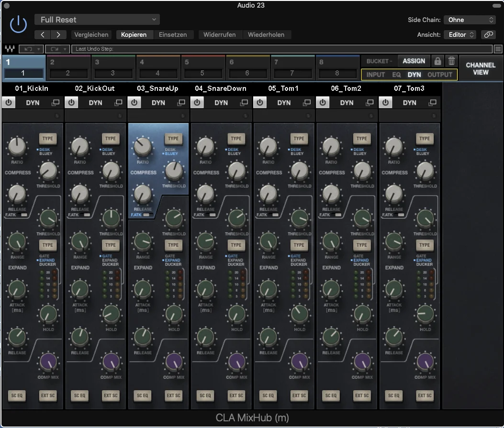Click the Last Undo Step field
Image resolution: width=504 pixels, height=428 pixels.
281,49
